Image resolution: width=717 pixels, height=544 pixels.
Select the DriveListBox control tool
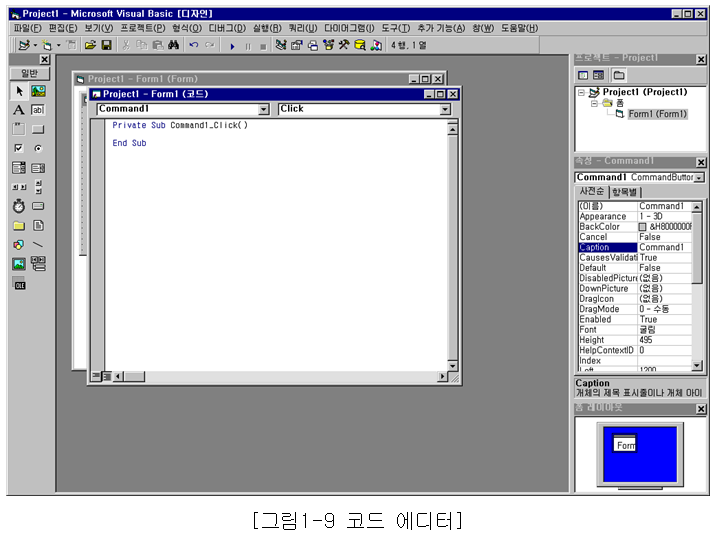pos(38,206)
